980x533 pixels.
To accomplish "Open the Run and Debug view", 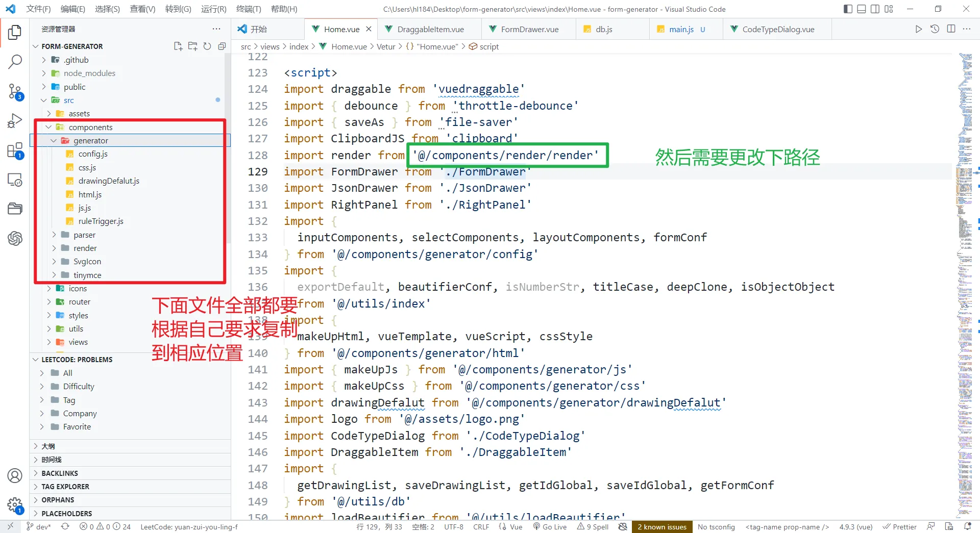I will tap(15, 121).
